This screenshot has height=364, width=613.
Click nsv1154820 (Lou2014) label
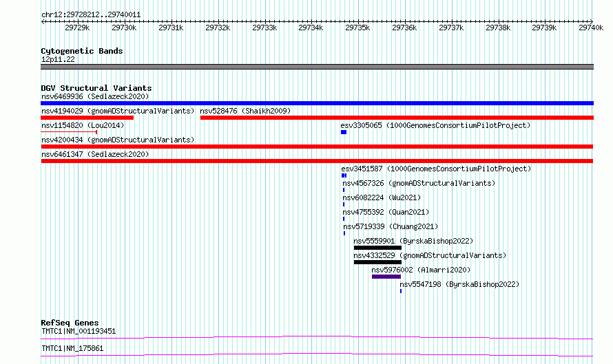[x=83, y=125]
